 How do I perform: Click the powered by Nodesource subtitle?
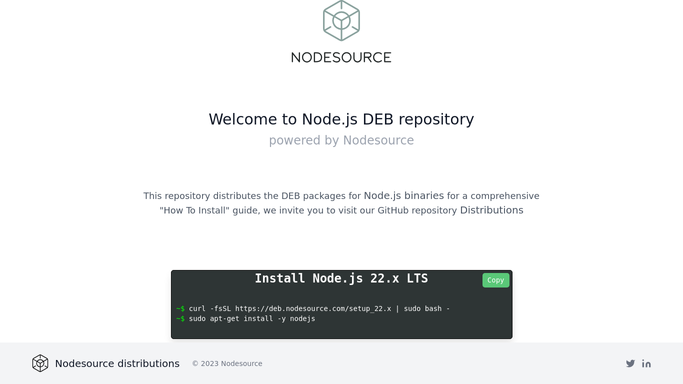pyautogui.click(x=342, y=140)
